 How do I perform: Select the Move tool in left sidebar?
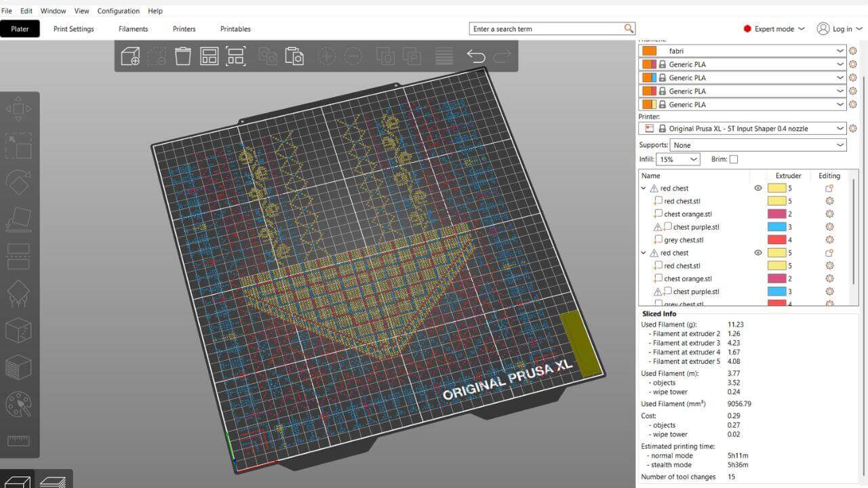(18, 108)
